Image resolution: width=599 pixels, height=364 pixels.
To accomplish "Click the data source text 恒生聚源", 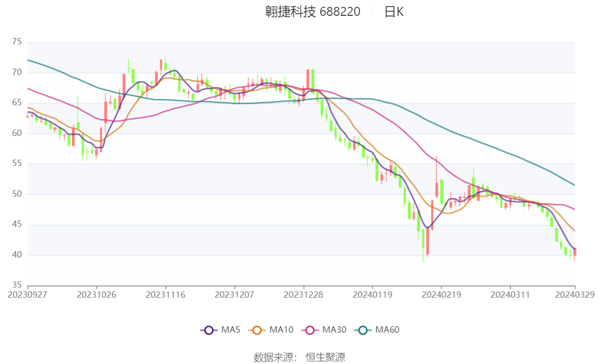I will [325, 358].
